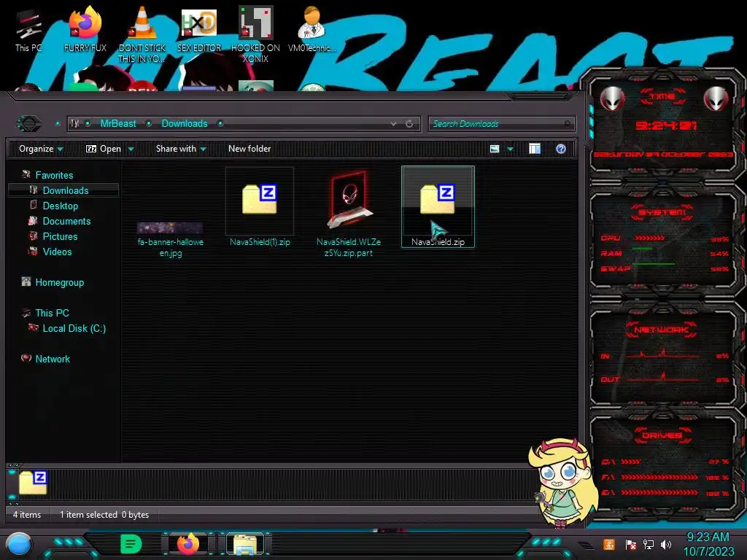The width and height of the screenshot is (747, 560).
Task: Open network tray icon
Action: click(648, 544)
